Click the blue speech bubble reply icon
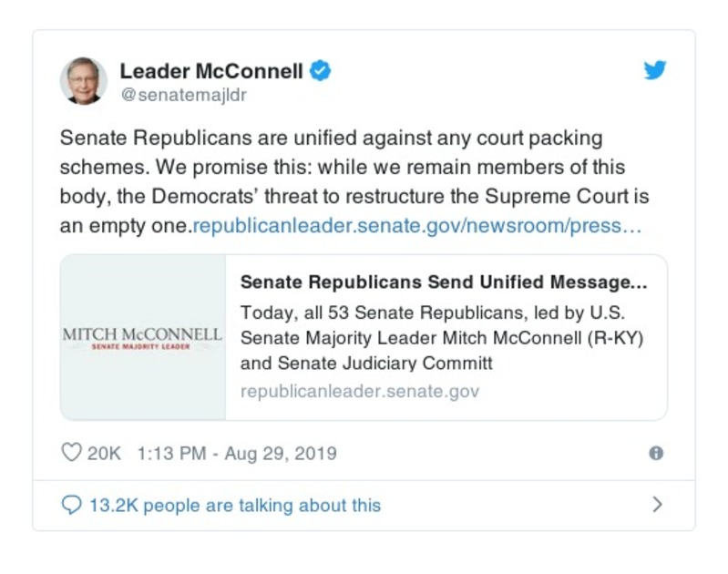 [71, 505]
